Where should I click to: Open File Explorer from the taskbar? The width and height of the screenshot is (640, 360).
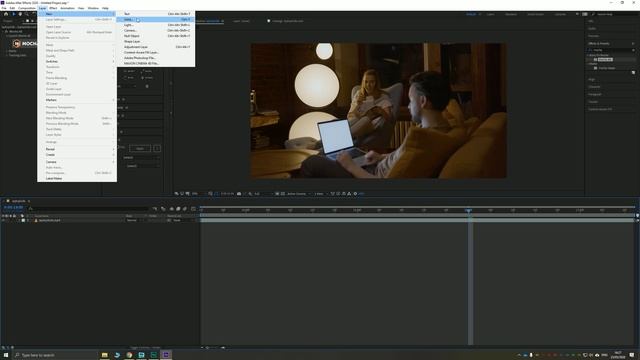(104, 355)
